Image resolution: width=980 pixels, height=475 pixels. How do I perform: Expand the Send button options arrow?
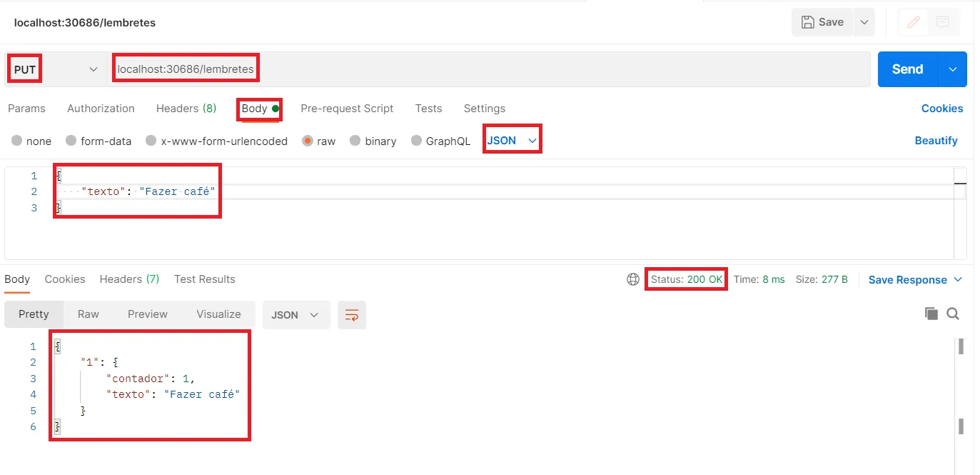953,69
